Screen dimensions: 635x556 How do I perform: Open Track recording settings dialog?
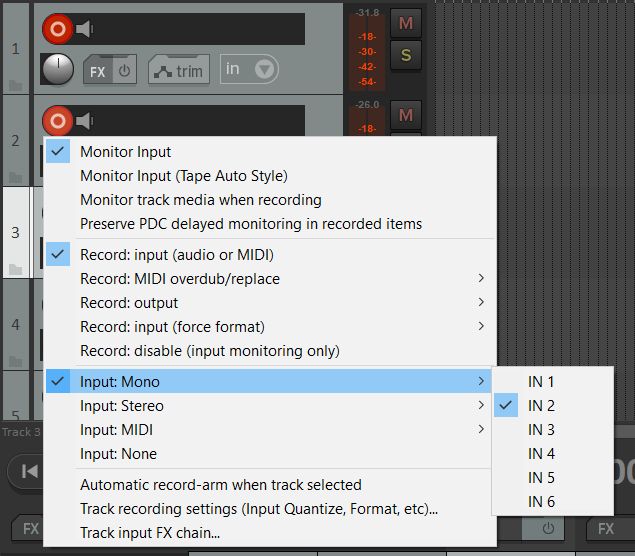coord(259,509)
